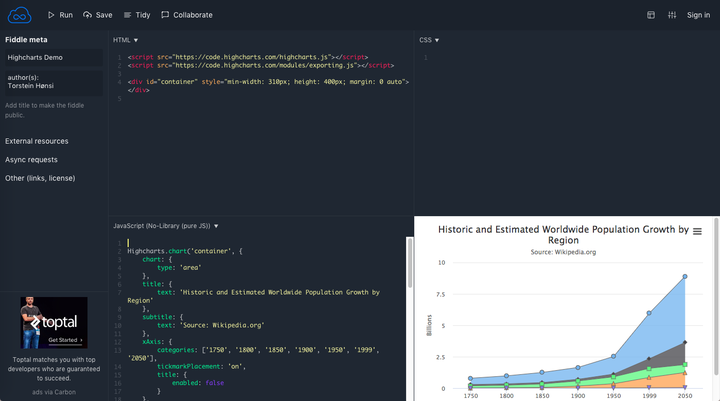Image resolution: width=720 pixels, height=401 pixels.
Task: Click the tickmarkPlacement: 'on' code line
Action: tap(202, 367)
